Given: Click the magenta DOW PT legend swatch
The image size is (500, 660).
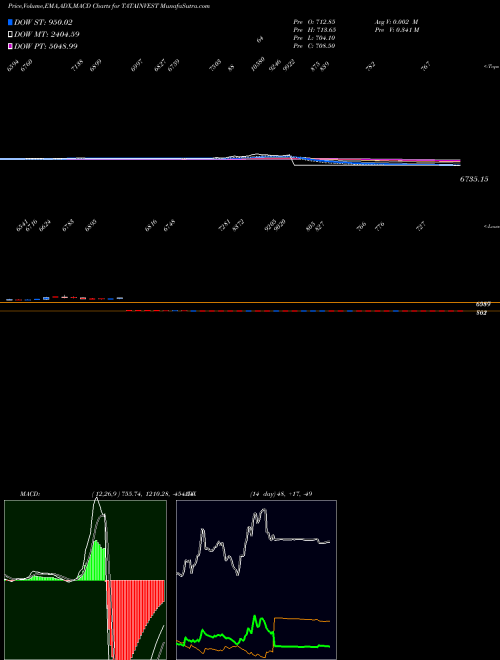Looking at the screenshot, I should click(10, 46).
